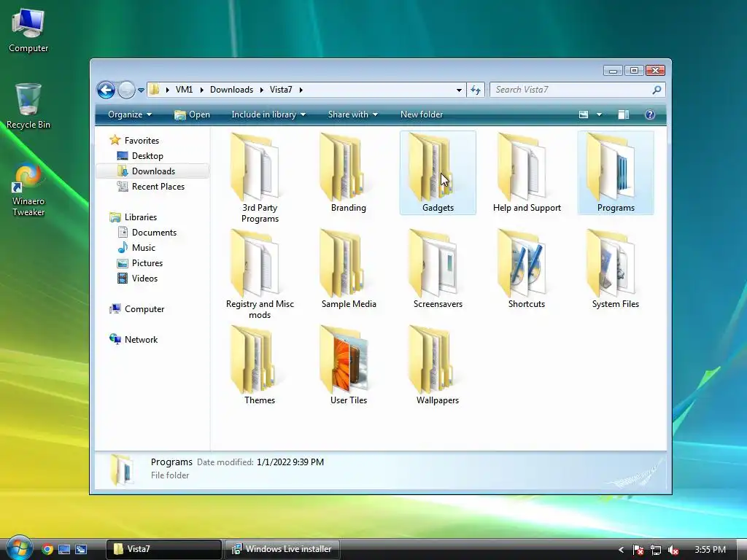Open recent pages dropdown arrow
This screenshot has height=560, width=747.
(141, 90)
